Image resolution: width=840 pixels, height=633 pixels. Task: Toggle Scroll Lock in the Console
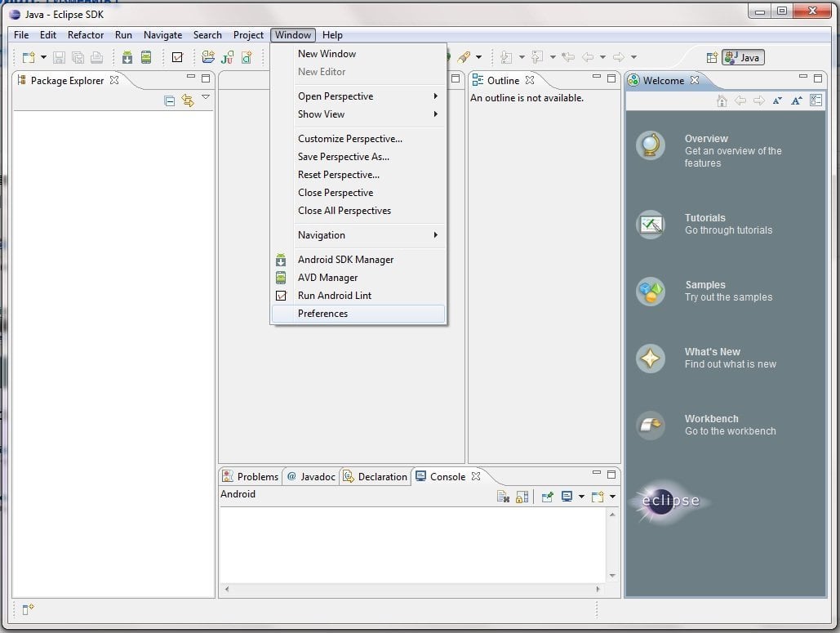522,497
